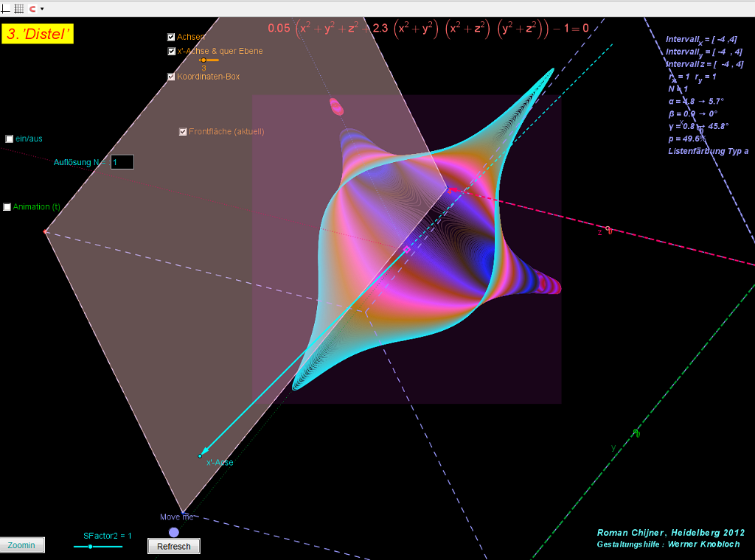Click the yellow 3.'Distel' title label
Viewport: 755px width, 560px height.
38,34
